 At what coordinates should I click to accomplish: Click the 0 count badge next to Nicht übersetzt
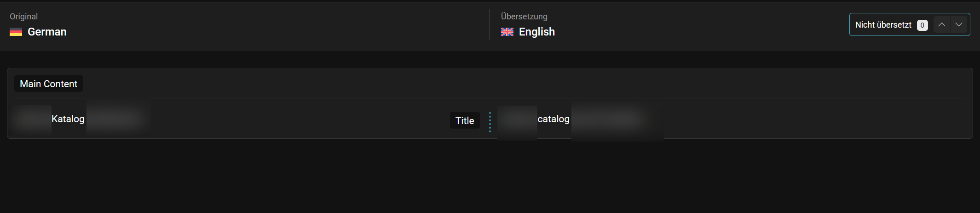[x=922, y=25]
